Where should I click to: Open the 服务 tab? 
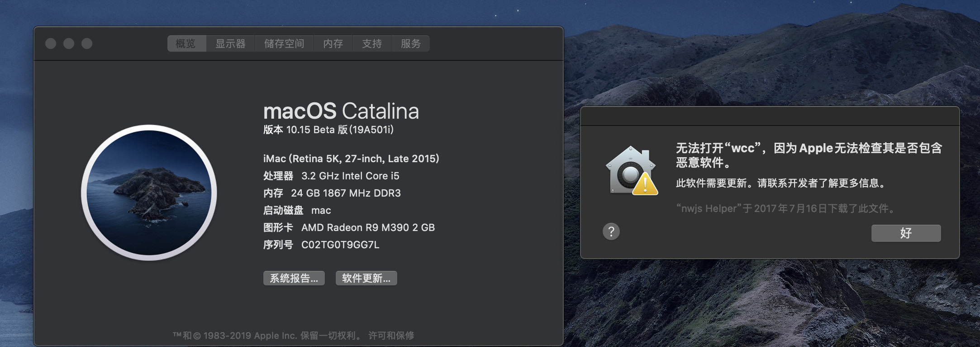(x=410, y=43)
